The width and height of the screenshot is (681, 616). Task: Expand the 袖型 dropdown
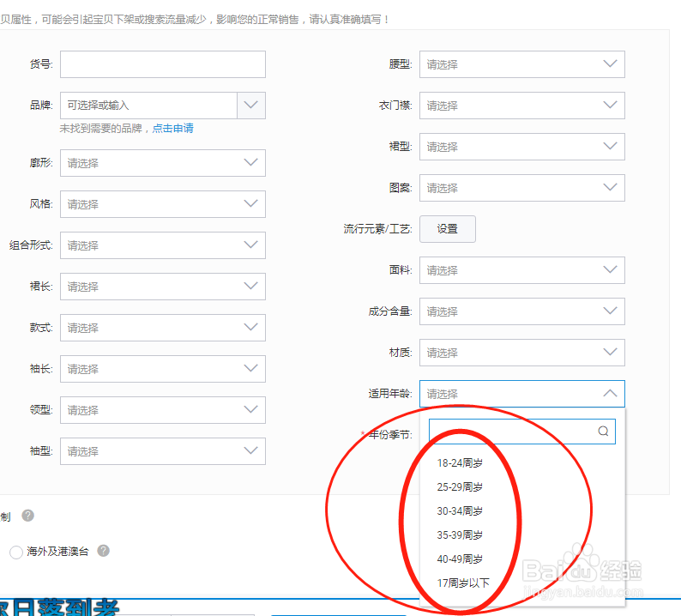(x=162, y=451)
